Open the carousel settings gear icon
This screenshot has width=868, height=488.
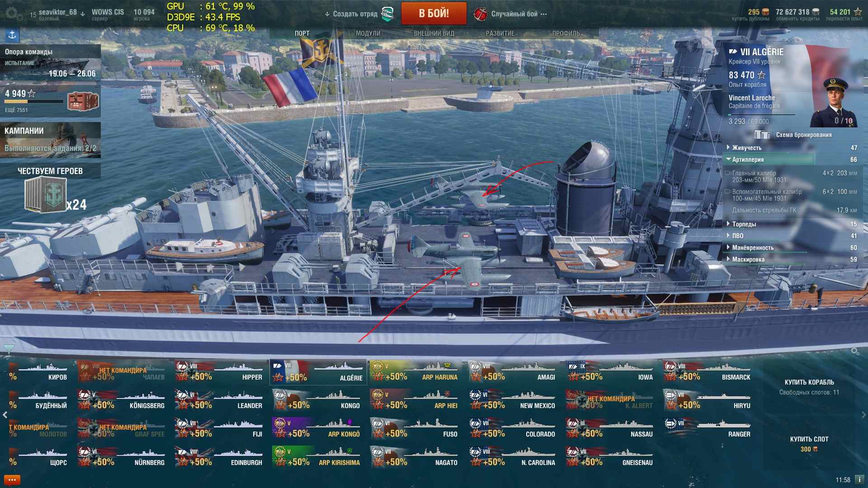click(855, 351)
